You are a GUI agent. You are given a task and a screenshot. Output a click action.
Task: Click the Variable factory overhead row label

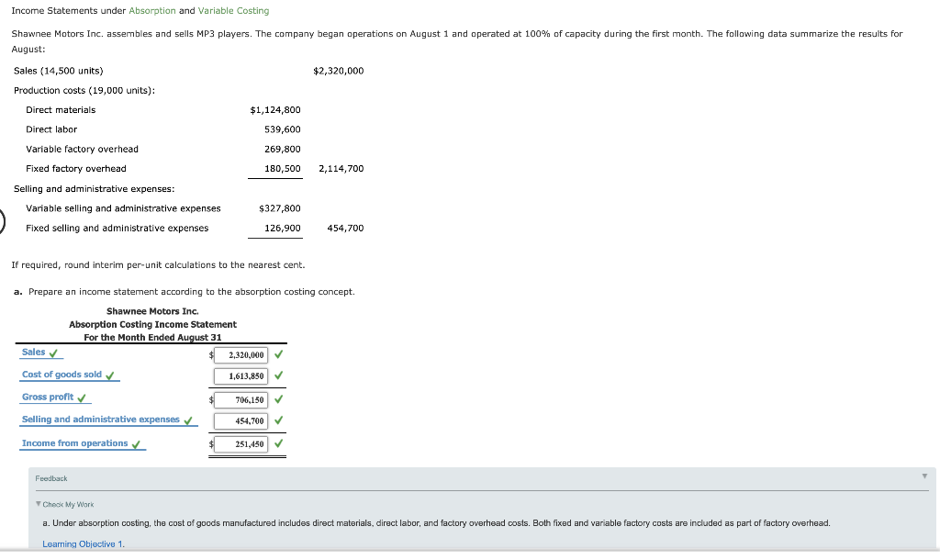tap(82, 150)
